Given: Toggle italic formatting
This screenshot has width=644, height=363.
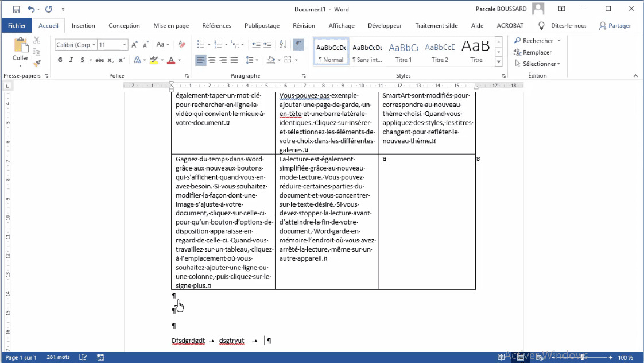Looking at the screenshot, I should [x=70, y=60].
